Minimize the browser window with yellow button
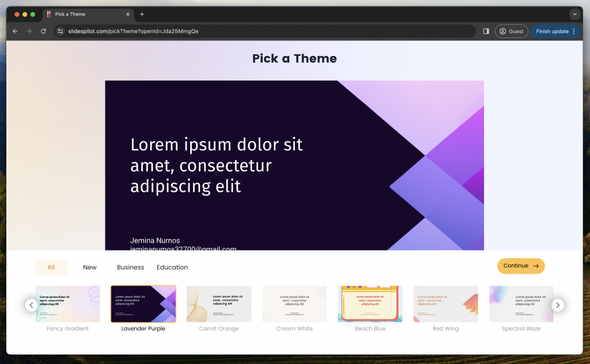 [x=25, y=14]
